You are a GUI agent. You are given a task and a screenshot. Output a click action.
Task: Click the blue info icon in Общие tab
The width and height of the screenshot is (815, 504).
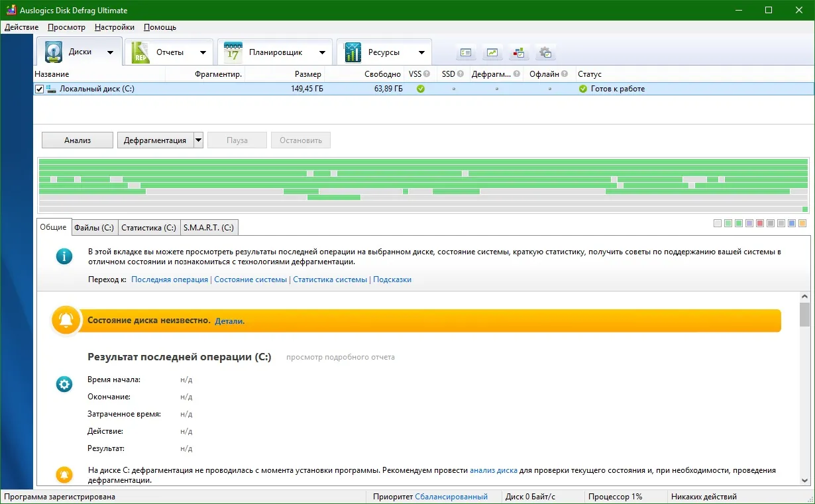pos(64,256)
